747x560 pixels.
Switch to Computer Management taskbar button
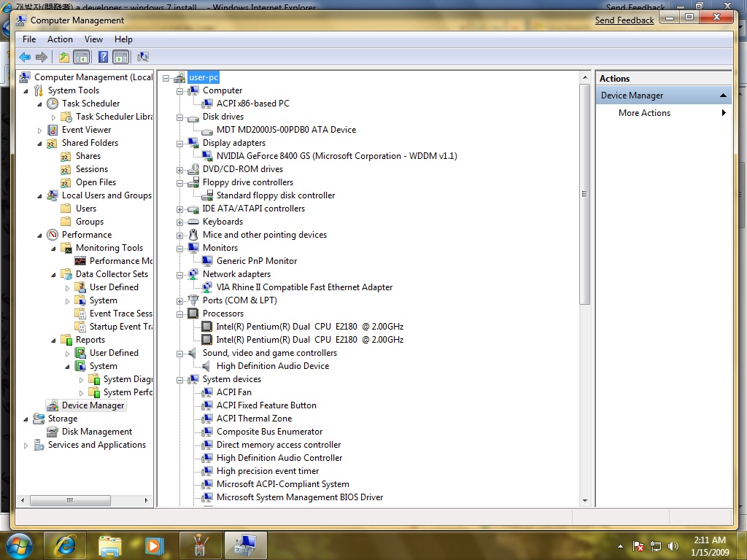[x=245, y=545]
